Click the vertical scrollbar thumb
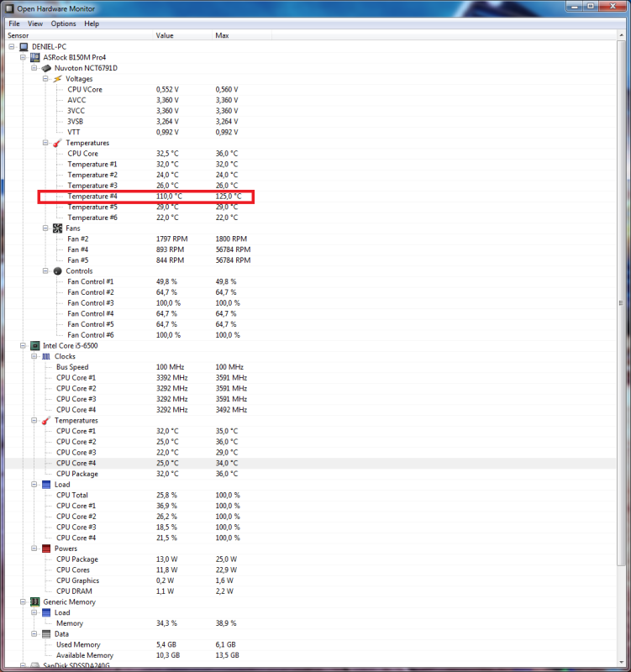The image size is (631, 672). pos(621,303)
